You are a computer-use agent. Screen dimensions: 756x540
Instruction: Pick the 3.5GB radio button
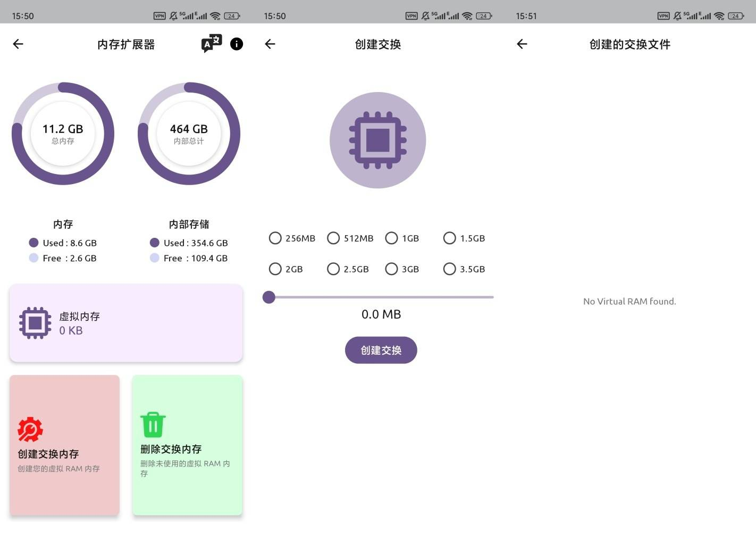tap(450, 269)
